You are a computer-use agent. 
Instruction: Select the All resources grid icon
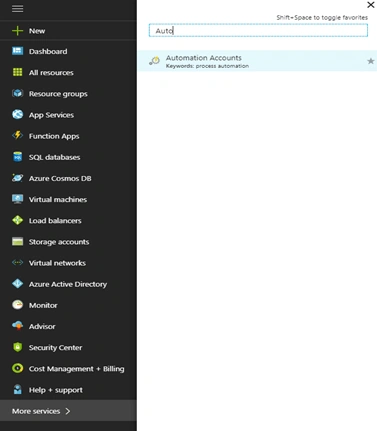click(x=17, y=72)
